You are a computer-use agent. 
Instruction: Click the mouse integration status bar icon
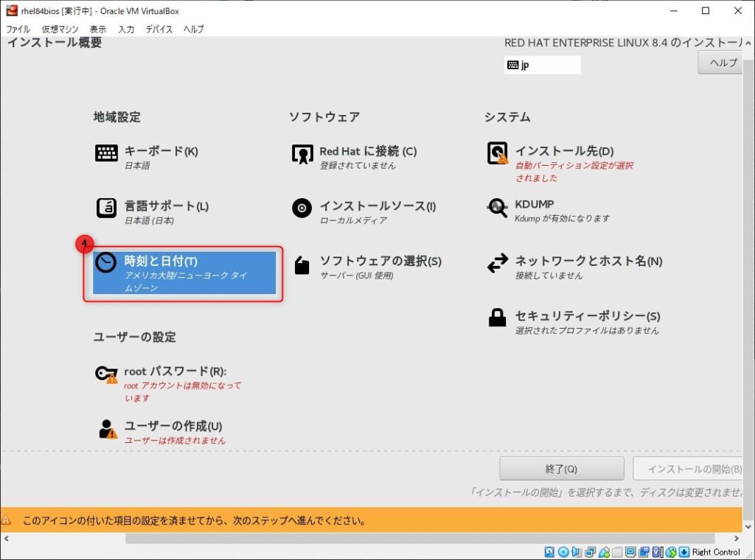[670, 552]
